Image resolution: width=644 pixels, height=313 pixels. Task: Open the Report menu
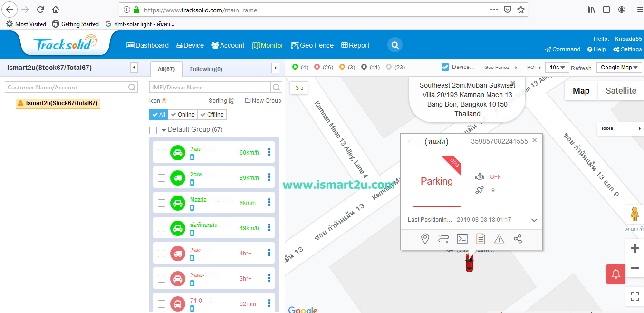coord(355,45)
